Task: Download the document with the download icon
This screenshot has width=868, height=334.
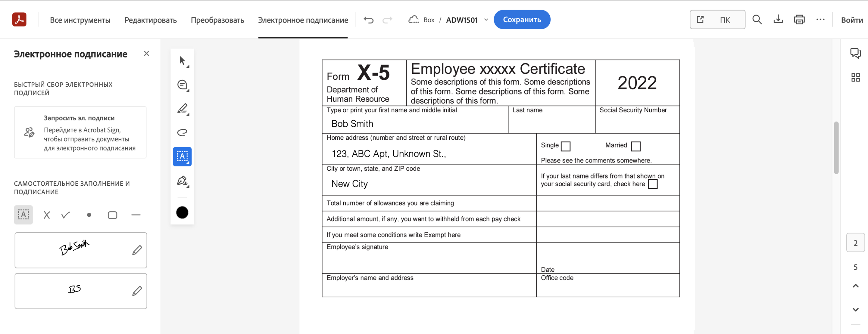Action: click(778, 20)
